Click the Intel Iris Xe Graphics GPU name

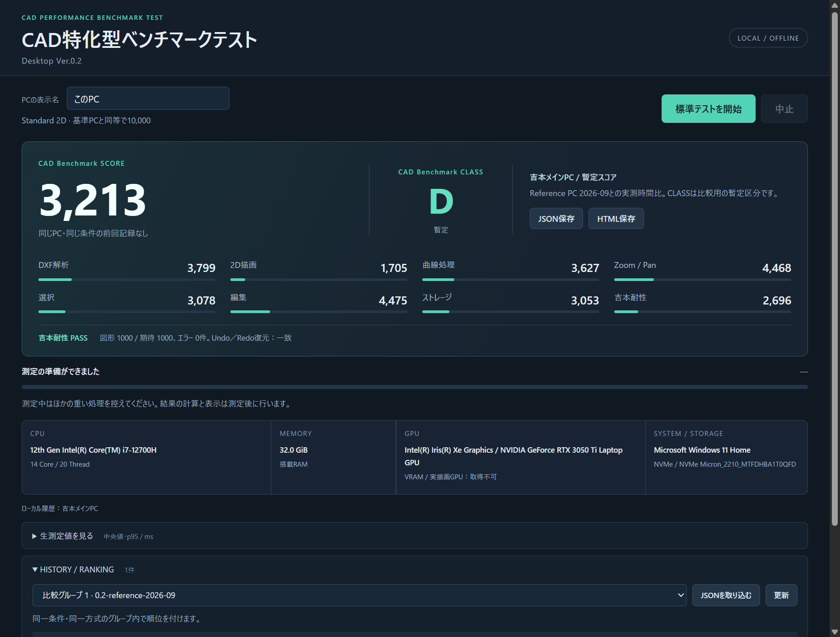(x=513, y=456)
